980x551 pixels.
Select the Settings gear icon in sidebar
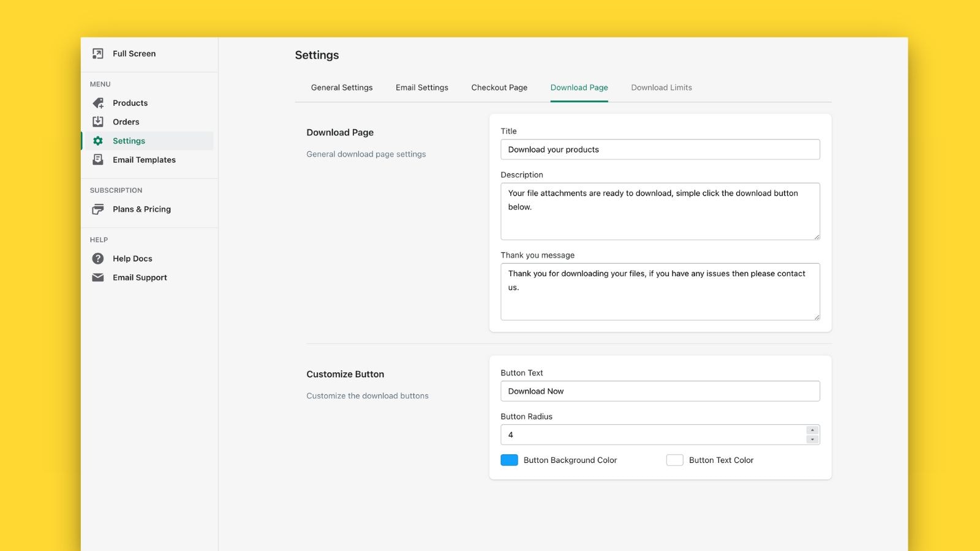click(98, 141)
